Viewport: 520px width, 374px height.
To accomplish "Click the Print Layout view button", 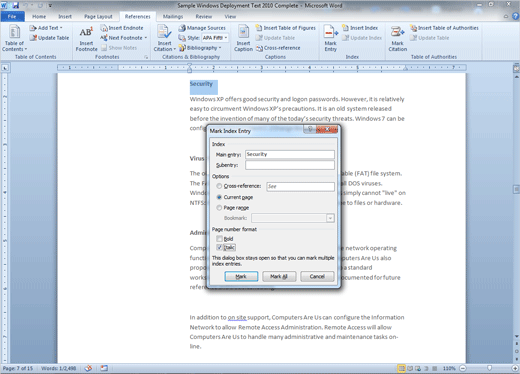I will (402, 368).
